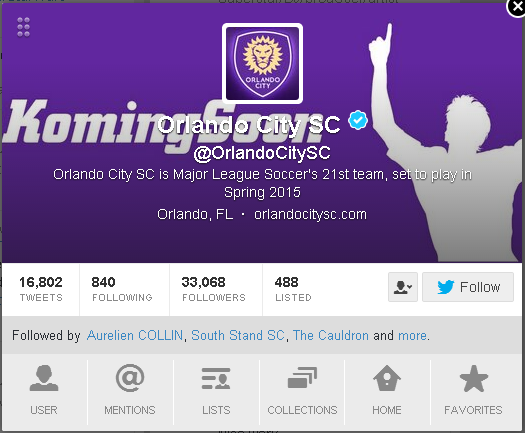
Task: View the 840 following list
Action: click(122, 289)
